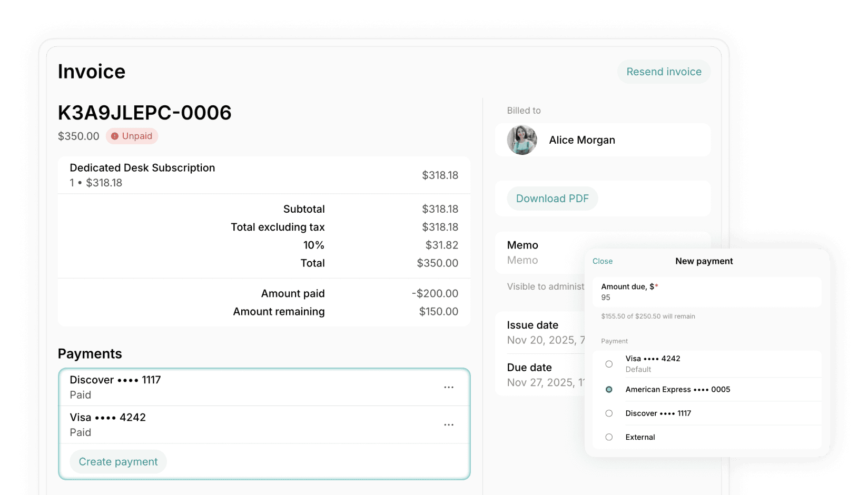Image resolution: width=868 pixels, height=495 pixels.
Task: Click the invoice number K3A9JLEPC-0006
Action: (145, 112)
